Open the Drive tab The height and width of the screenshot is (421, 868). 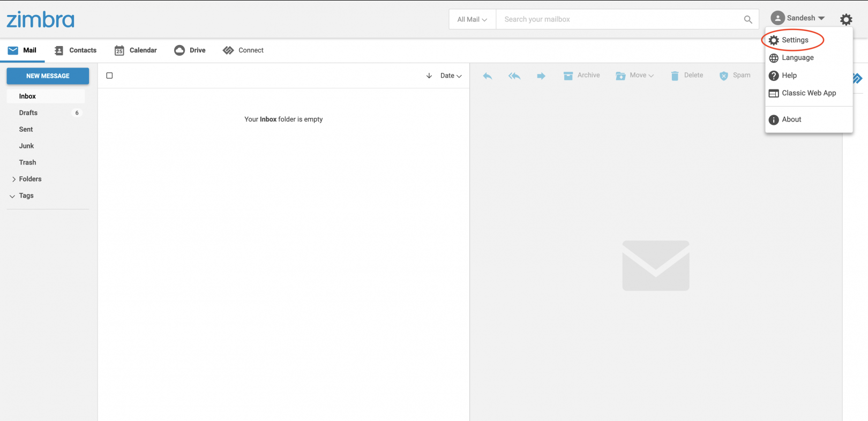coord(190,50)
